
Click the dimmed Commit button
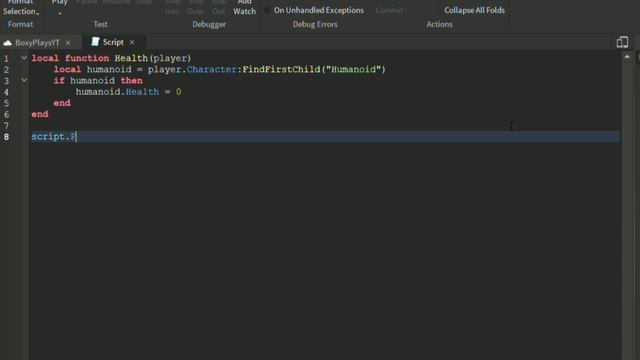pyautogui.click(x=389, y=10)
